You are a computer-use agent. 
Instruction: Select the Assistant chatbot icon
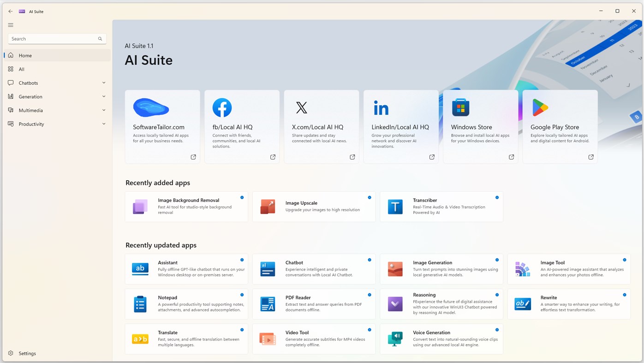140,268
